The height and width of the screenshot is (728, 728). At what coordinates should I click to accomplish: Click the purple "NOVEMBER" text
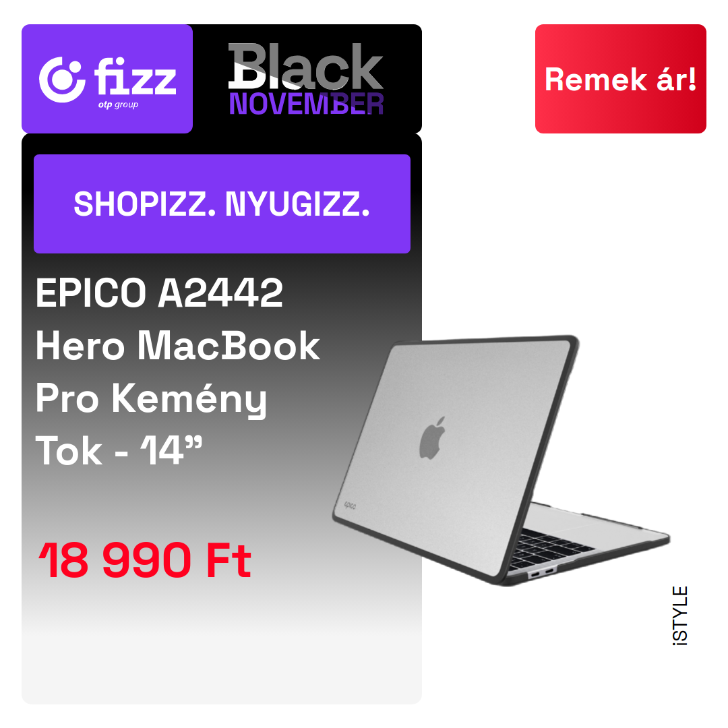307,104
